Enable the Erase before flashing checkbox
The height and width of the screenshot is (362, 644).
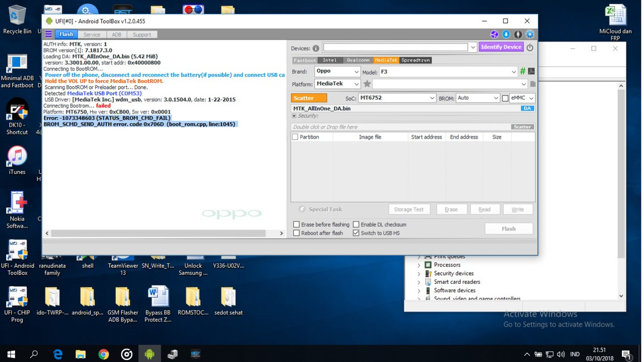point(297,224)
